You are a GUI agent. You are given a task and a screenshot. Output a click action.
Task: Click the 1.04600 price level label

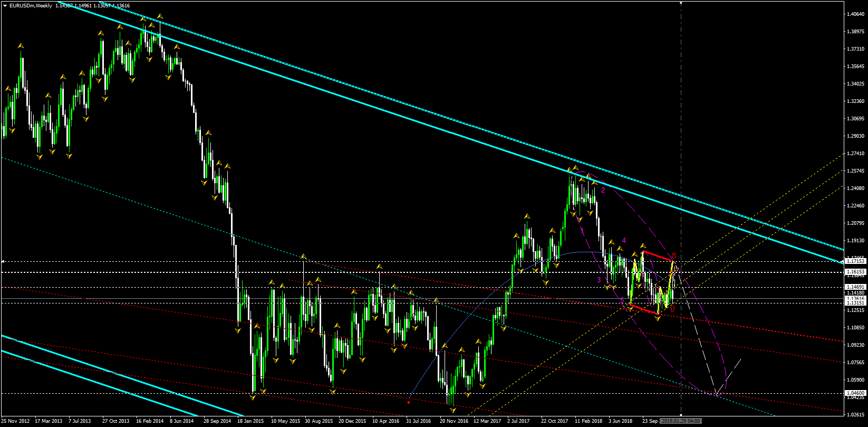[855, 393]
